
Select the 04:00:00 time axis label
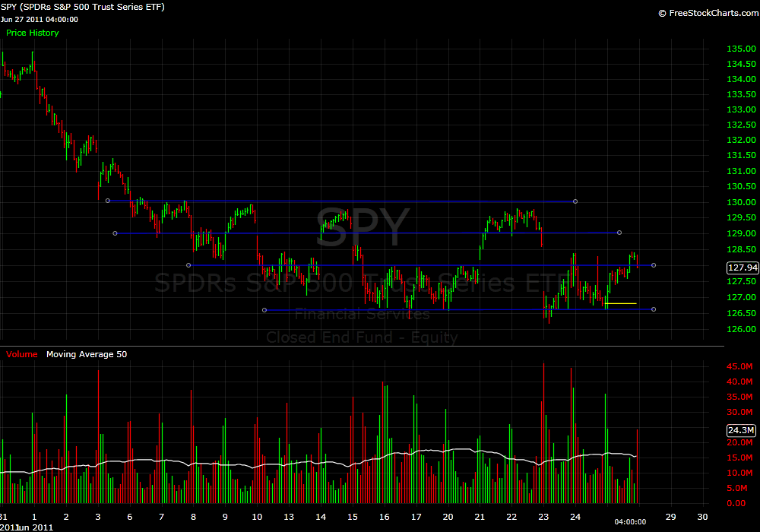[x=630, y=522]
